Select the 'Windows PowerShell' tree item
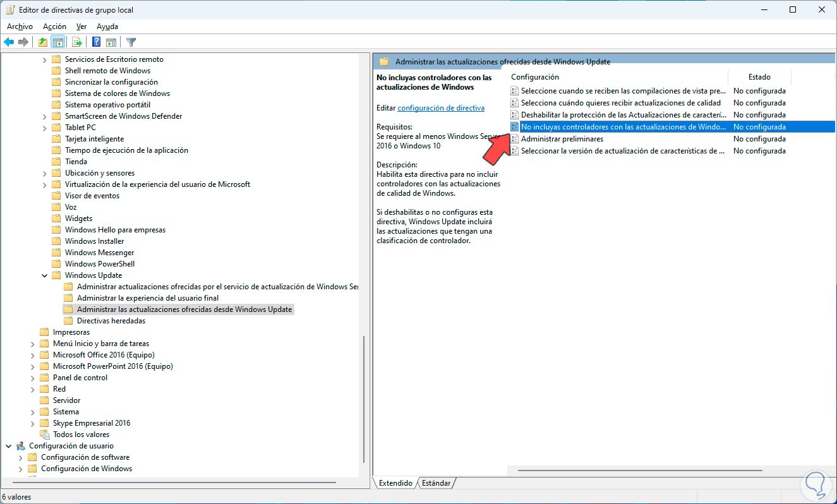This screenshot has width=837, height=504. point(100,264)
